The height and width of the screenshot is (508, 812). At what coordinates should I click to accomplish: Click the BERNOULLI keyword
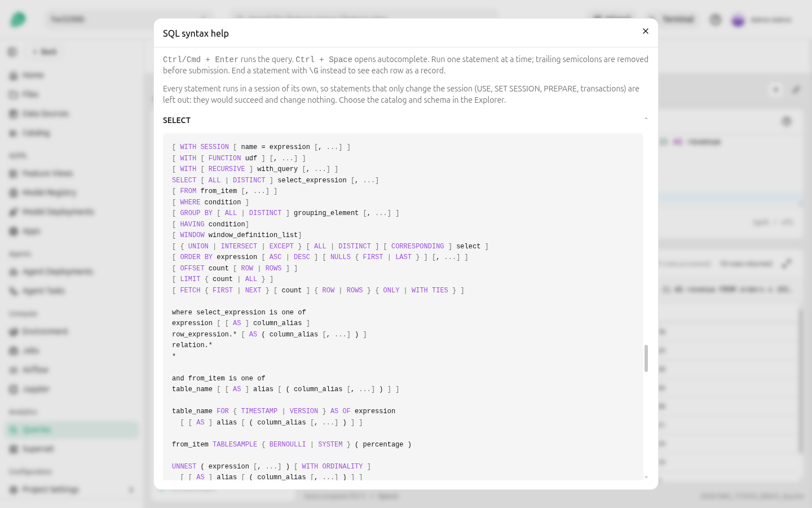click(x=288, y=444)
